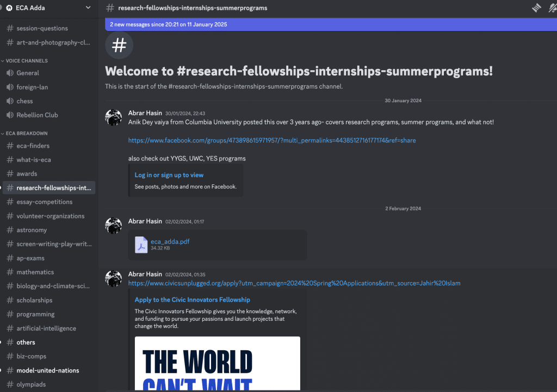
Task: Switch to the essay-competitions channel
Action: click(x=44, y=202)
